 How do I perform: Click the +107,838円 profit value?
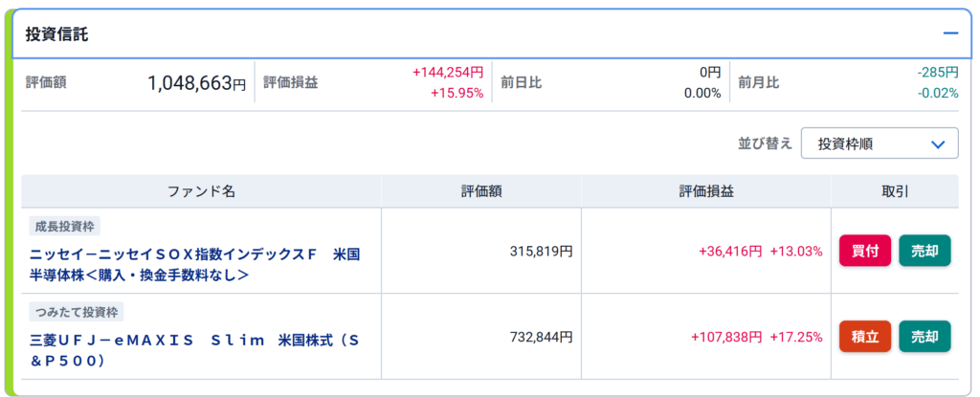click(x=726, y=337)
